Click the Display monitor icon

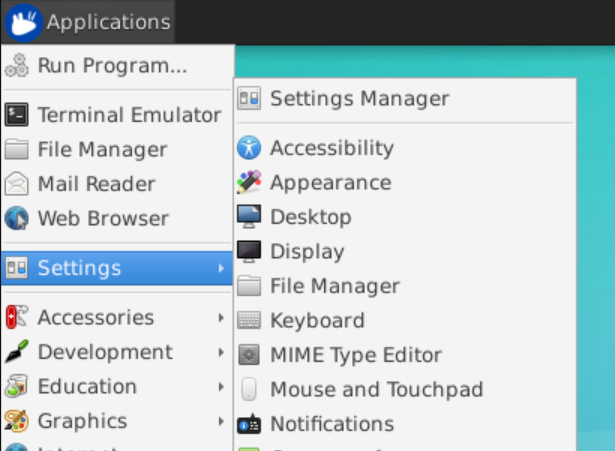249,251
